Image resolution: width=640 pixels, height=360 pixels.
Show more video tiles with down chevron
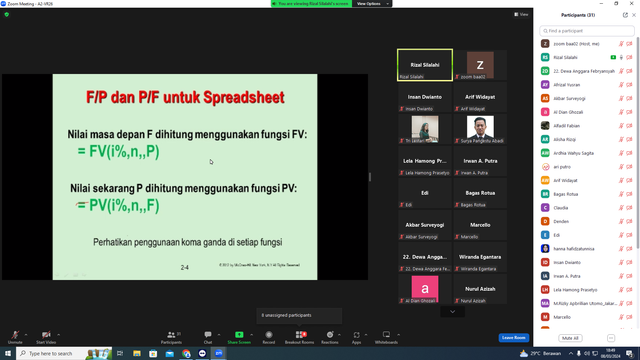tap(452, 312)
